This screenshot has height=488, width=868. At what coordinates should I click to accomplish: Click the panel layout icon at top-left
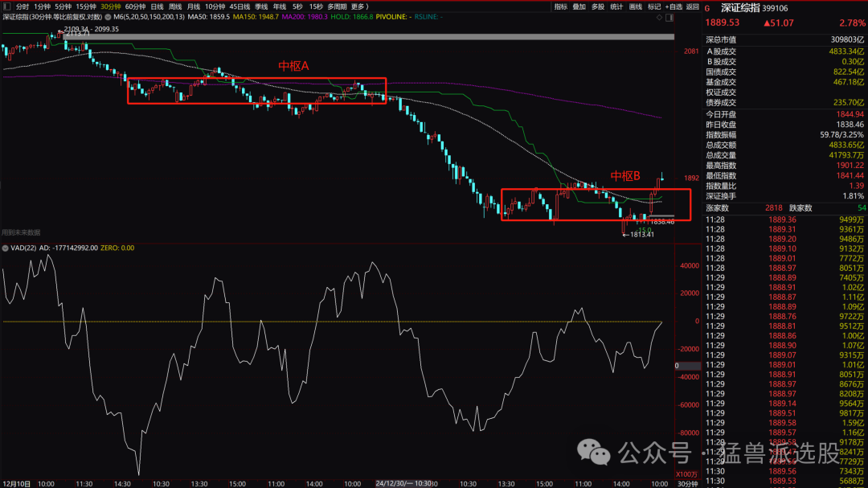[6, 6]
